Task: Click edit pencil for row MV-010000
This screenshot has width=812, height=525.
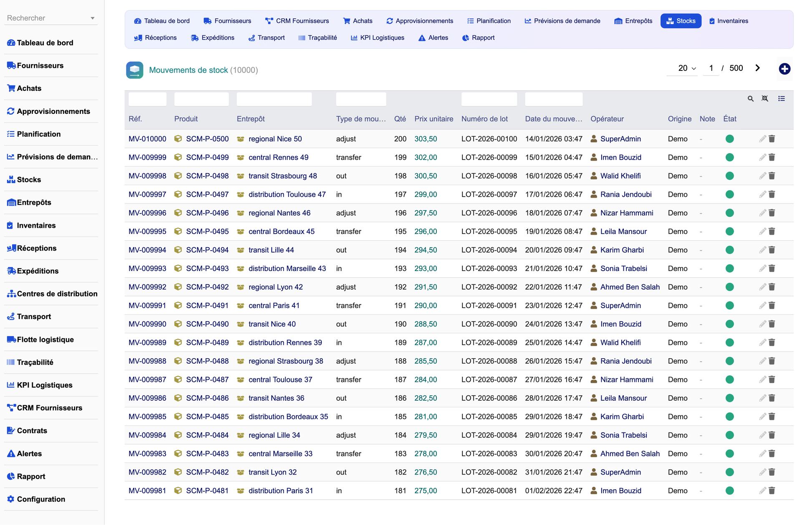Action: click(762, 139)
